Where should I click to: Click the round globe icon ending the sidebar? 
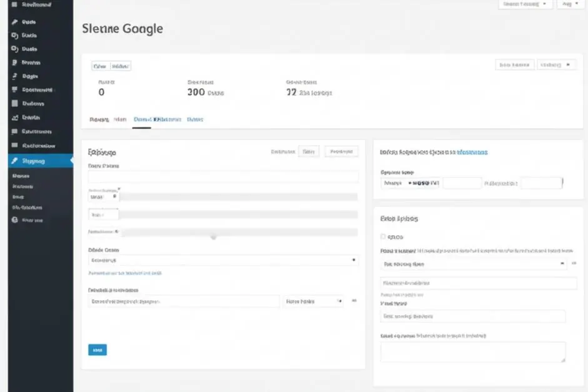(x=14, y=220)
